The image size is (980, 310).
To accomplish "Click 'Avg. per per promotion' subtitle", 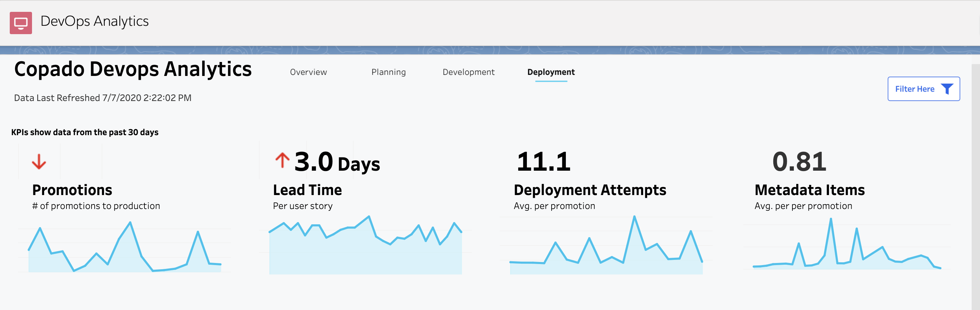I will click(803, 206).
